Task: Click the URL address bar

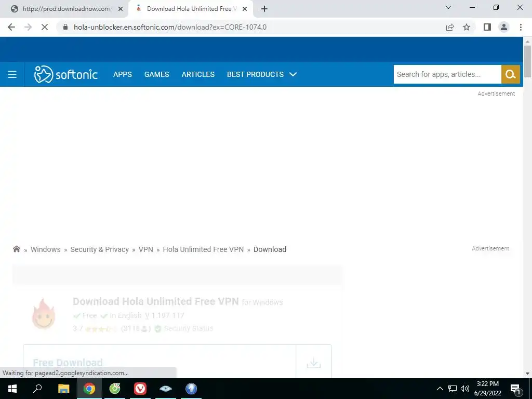Action: (x=251, y=27)
